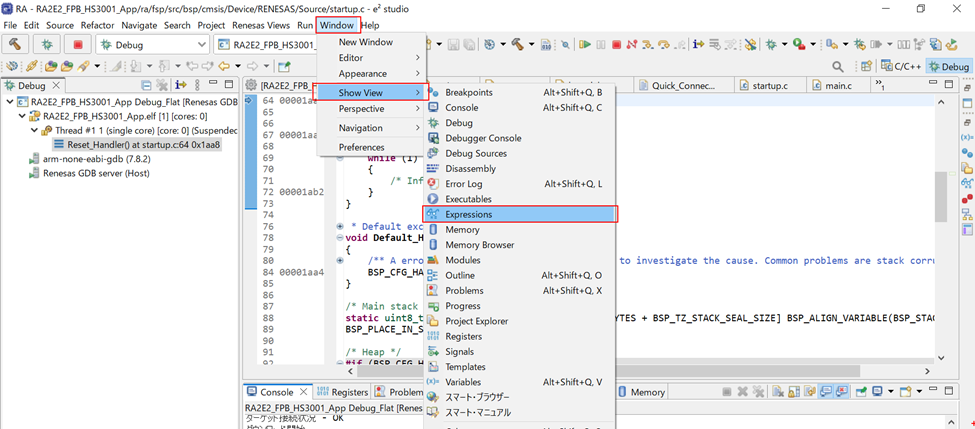Switch to the startup.c editor tab
This screenshot has width=975, height=429.
(x=770, y=86)
